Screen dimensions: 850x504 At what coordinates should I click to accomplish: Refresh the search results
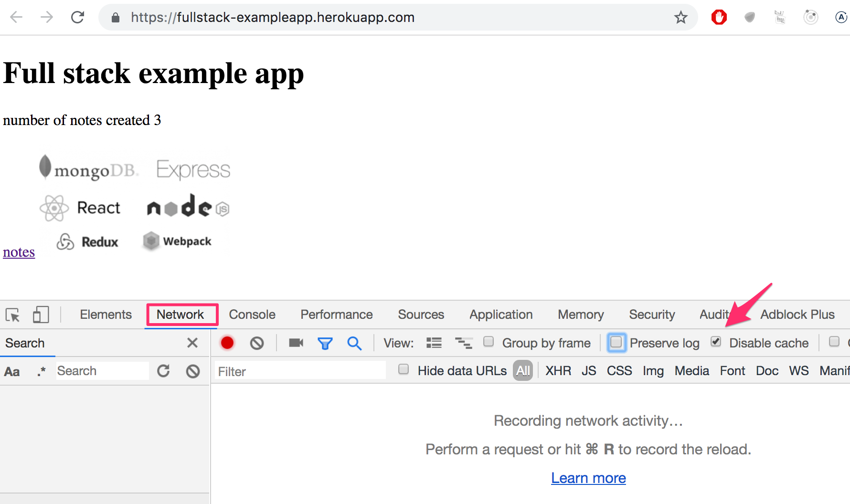(163, 371)
